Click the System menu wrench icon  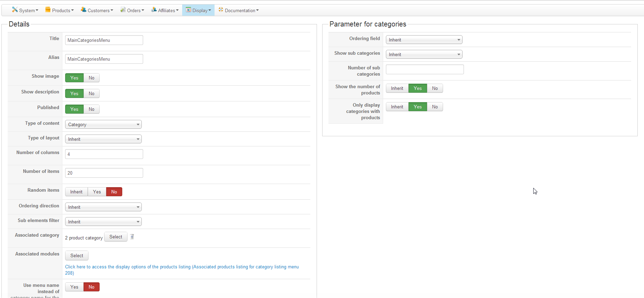tap(15, 10)
